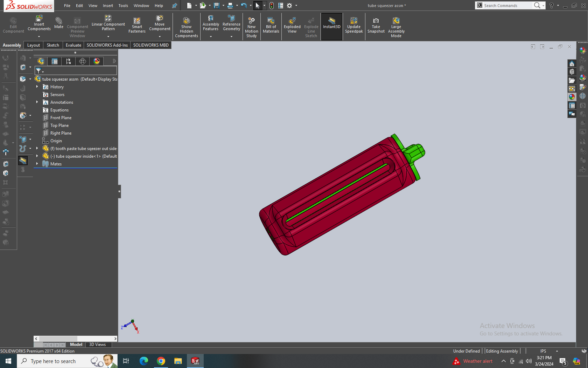Switch to the Evaluate tab
Image resolution: width=588 pixels, height=368 pixels.
tap(73, 45)
